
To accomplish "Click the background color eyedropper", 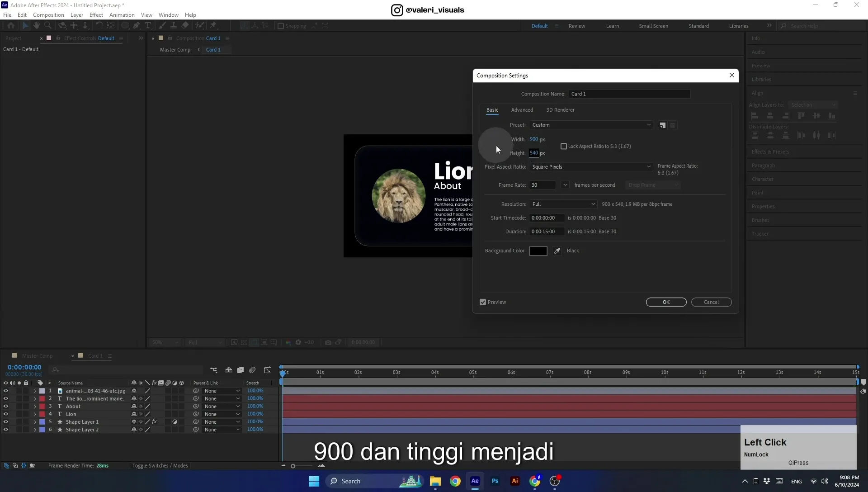I will (557, 251).
